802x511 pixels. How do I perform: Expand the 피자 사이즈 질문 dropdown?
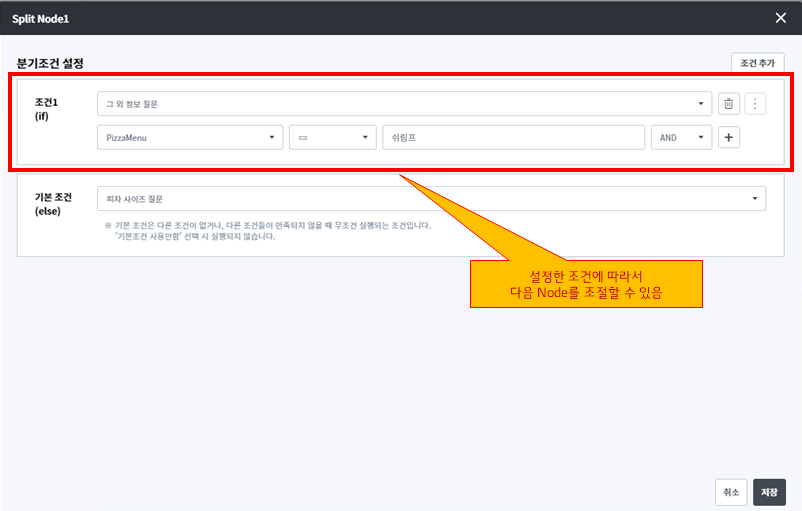tap(431, 199)
